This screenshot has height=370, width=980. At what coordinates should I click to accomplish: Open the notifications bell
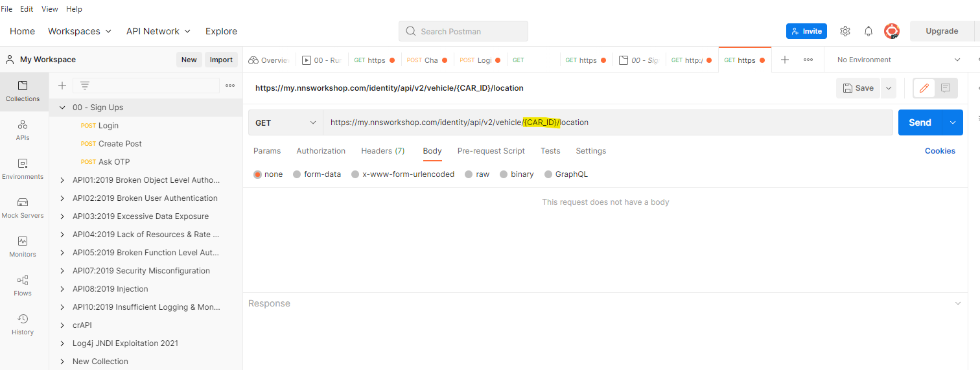point(869,31)
